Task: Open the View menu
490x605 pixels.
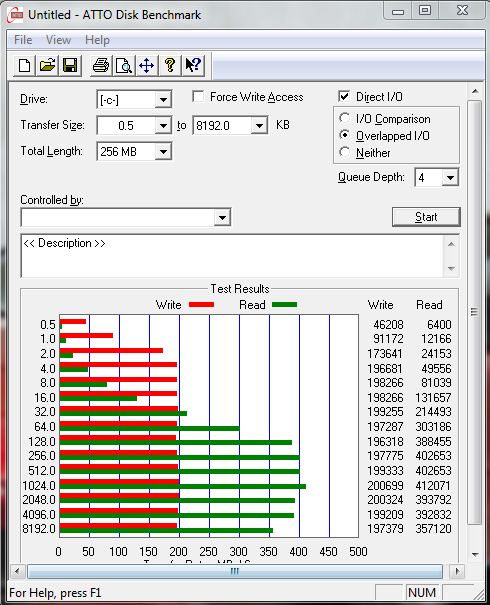Action: (x=59, y=40)
